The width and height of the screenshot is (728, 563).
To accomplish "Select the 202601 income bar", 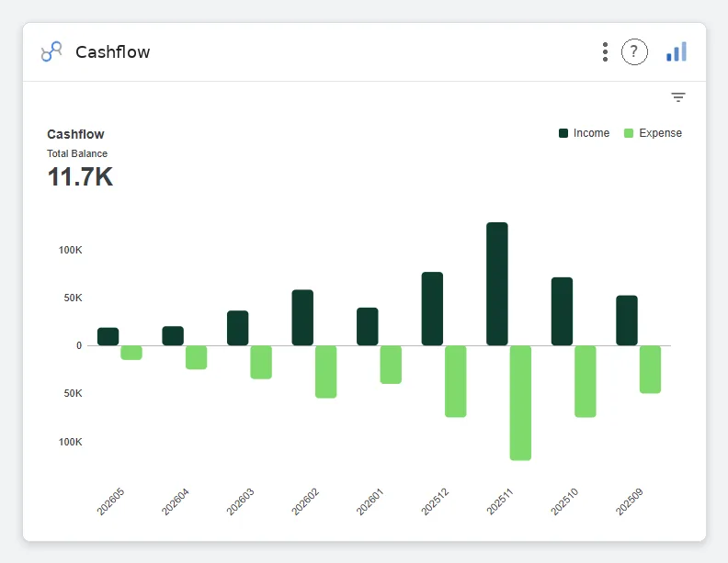I will pyautogui.click(x=368, y=326).
